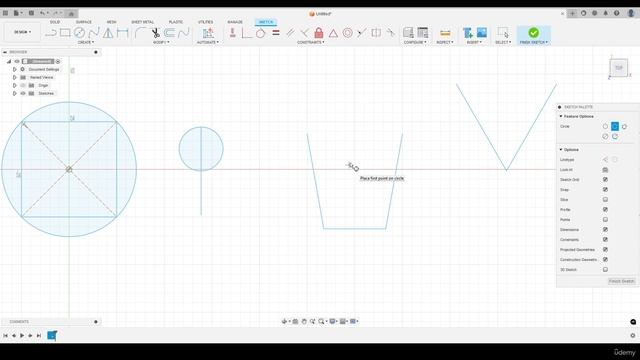This screenshot has height=360, width=640.
Task: Click the Measure inspect icon
Action: (x=445, y=33)
